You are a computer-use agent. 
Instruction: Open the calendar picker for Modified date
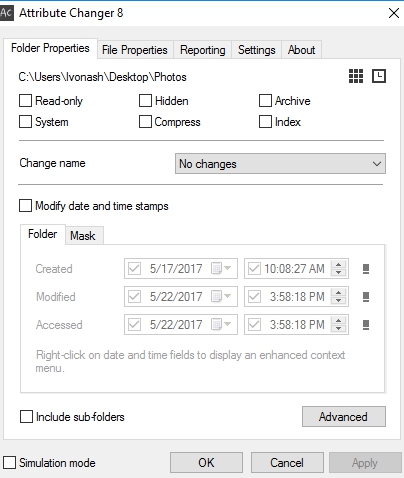[x=221, y=296]
